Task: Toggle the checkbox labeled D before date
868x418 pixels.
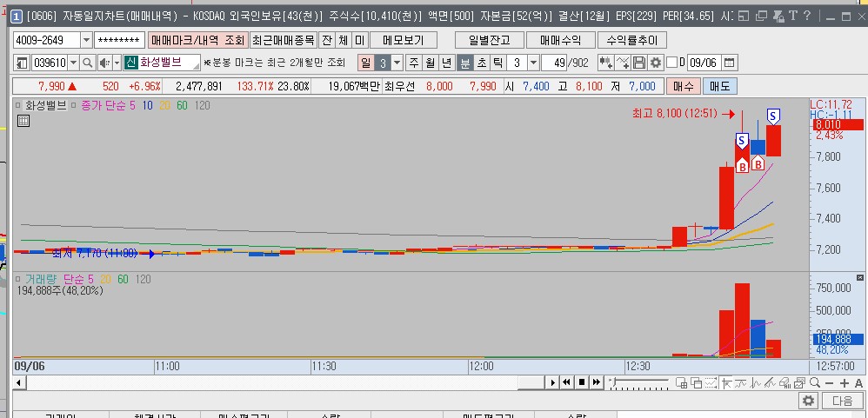Action: point(671,63)
